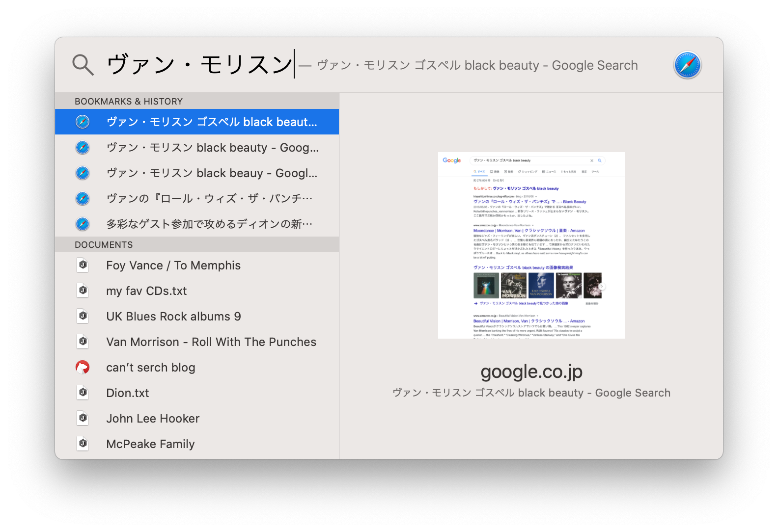Click document icon beside my fav CDs.txt
The width and height of the screenshot is (778, 532).
(83, 291)
